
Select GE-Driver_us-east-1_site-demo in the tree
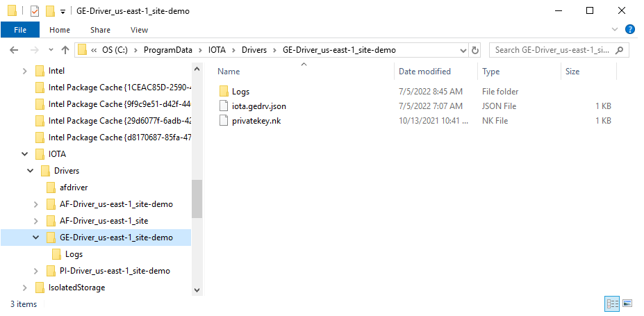click(x=116, y=238)
